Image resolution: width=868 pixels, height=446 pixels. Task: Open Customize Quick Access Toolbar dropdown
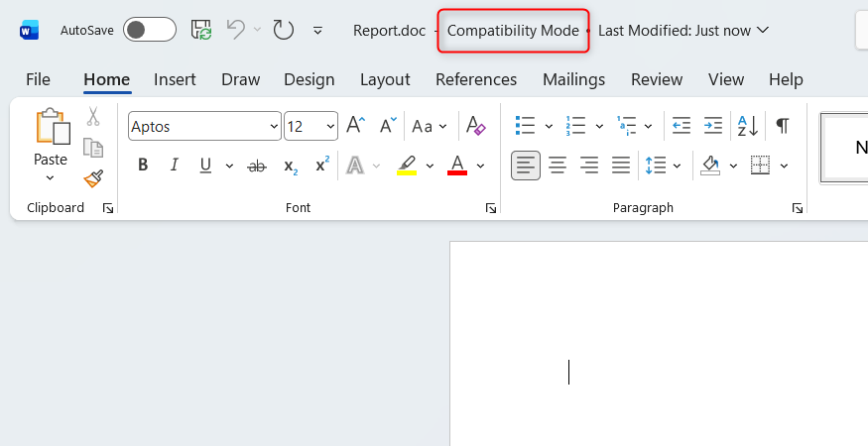pos(317,31)
